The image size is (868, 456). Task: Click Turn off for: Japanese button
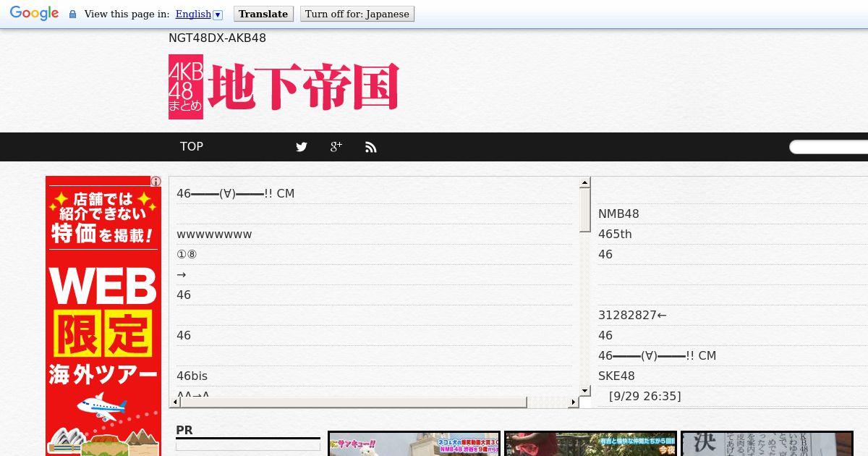(357, 14)
